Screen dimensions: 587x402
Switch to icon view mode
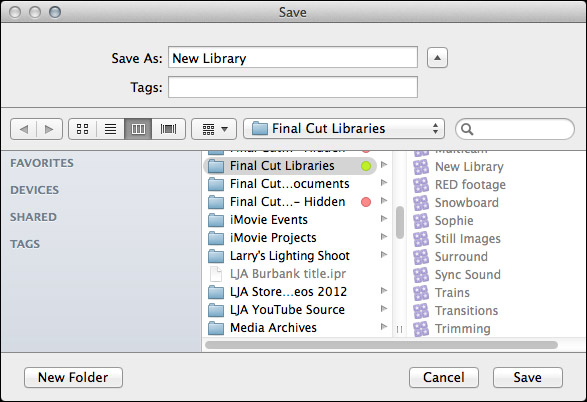82,129
